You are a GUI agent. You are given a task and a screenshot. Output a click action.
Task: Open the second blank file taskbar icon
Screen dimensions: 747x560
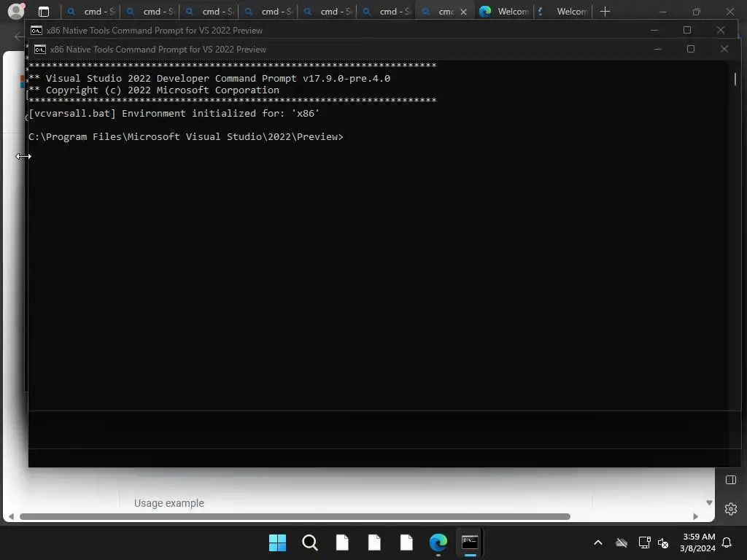click(374, 542)
